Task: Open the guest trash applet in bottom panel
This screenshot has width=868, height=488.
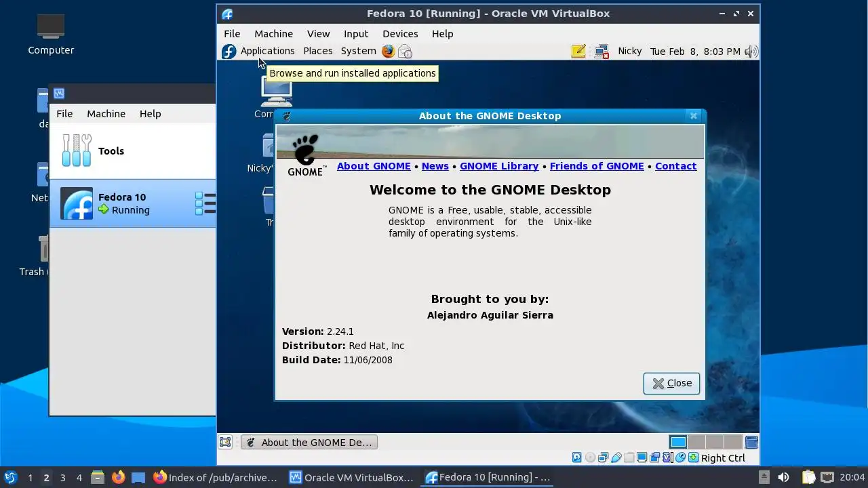Action: pos(751,442)
